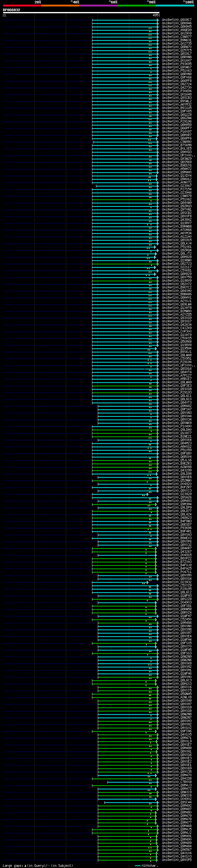Open hit UniRef100_P51063

(x=176, y=71)
